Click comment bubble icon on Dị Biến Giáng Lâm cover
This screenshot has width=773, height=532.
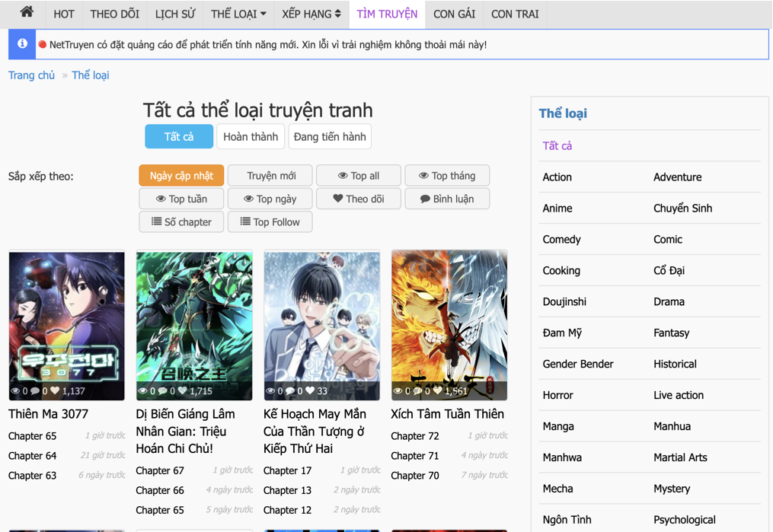coord(162,390)
